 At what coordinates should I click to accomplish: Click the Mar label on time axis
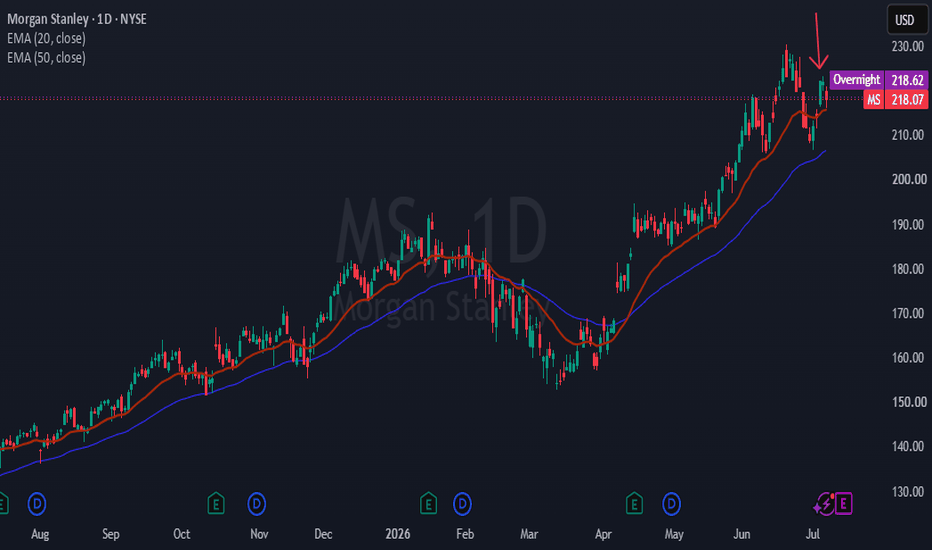click(x=529, y=534)
